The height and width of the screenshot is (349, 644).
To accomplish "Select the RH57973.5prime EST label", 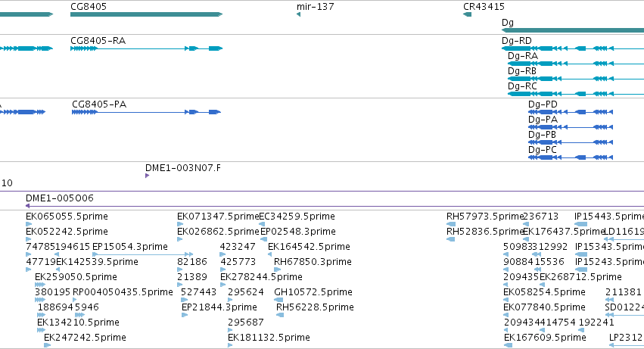I will [x=485, y=217].
